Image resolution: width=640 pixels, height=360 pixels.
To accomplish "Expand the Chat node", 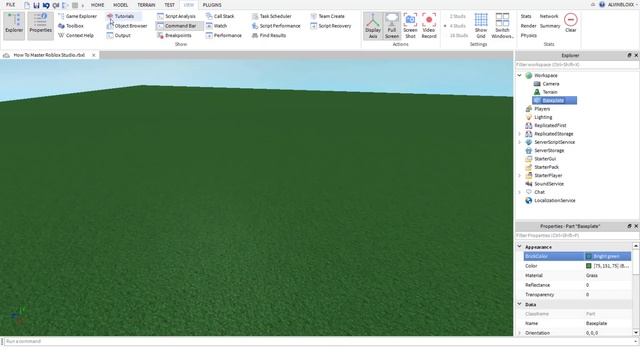I will coord(520,192).
